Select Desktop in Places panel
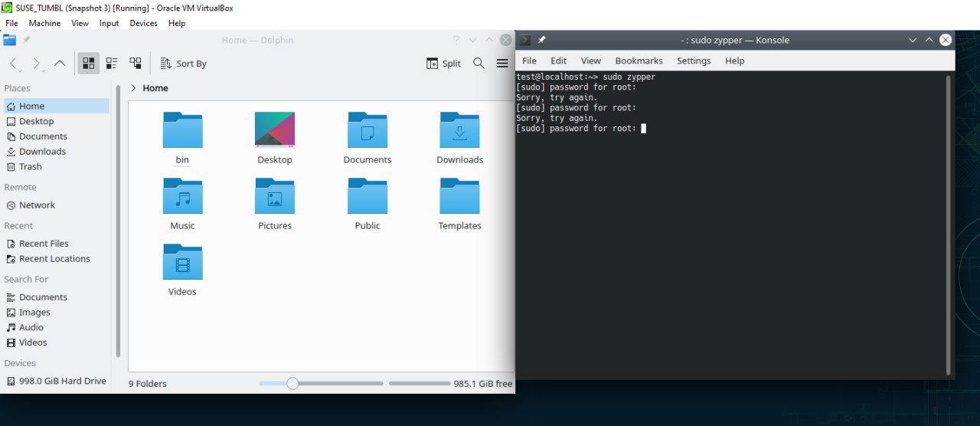The height and width of the screenshot is (426, 980). pos(57,121)
